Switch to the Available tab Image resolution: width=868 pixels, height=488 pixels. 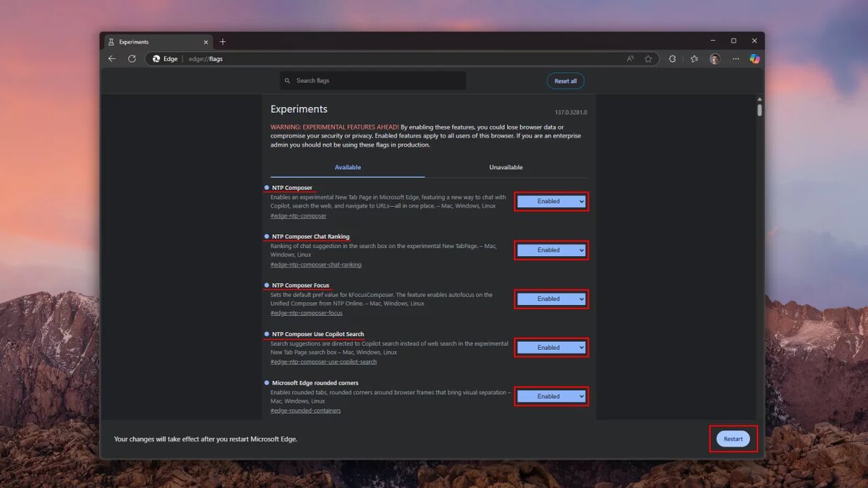(348, 167)
